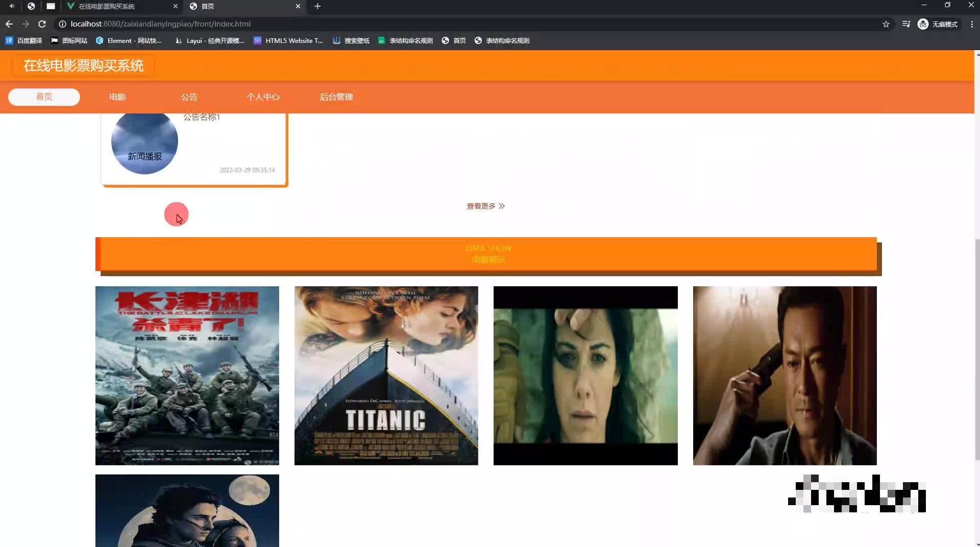This screenshot has width=980, height=547.
Task: Open the 长津湖 movie poster
Action: coord(187,376)
